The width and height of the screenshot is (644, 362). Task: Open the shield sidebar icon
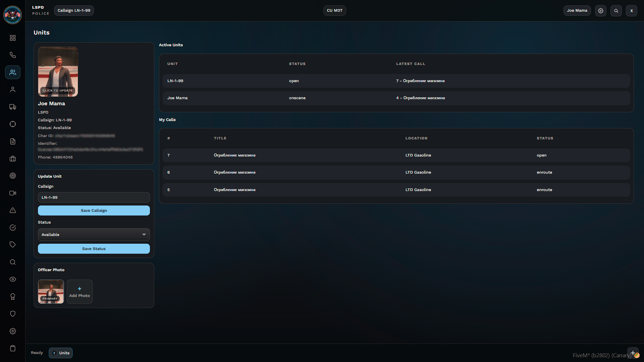point(13,314)
